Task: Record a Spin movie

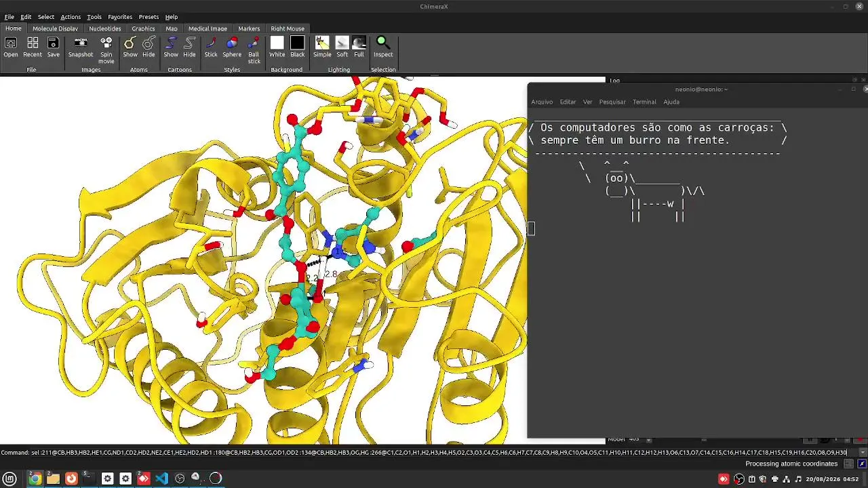Action: point(106,43)
